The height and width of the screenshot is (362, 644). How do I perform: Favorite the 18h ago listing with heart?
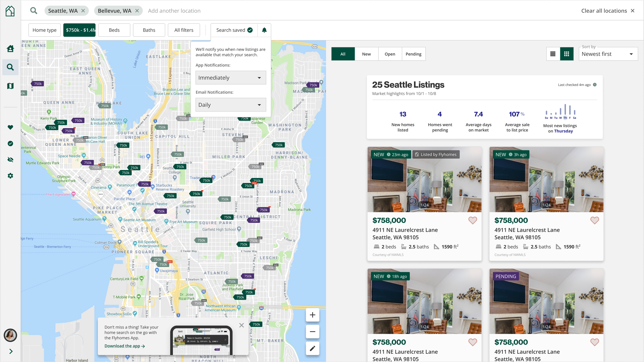click(x=473, y=342)
